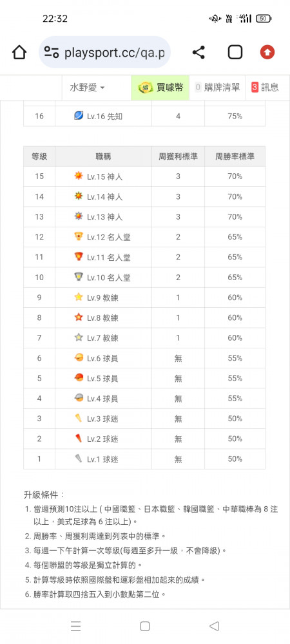Open the 買噱幣 tab

(x=160, y=88)
